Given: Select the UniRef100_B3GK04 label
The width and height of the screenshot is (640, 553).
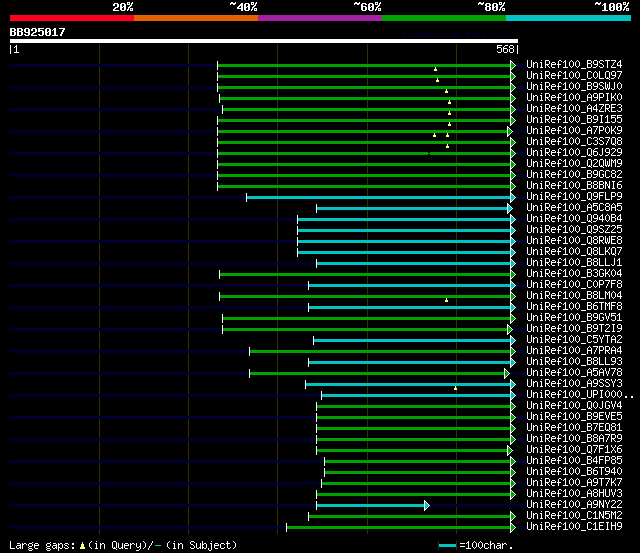Looking at the screenshot, I should pos(574,274).
